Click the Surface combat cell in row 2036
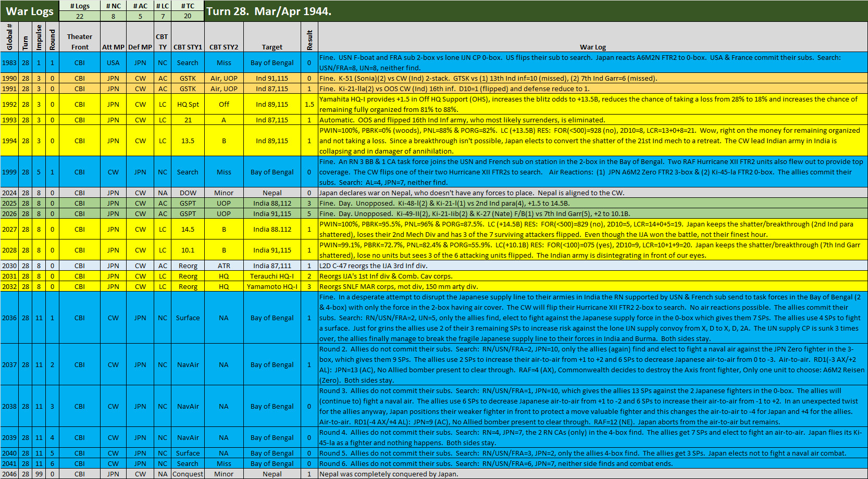 [x=188, y=318]
